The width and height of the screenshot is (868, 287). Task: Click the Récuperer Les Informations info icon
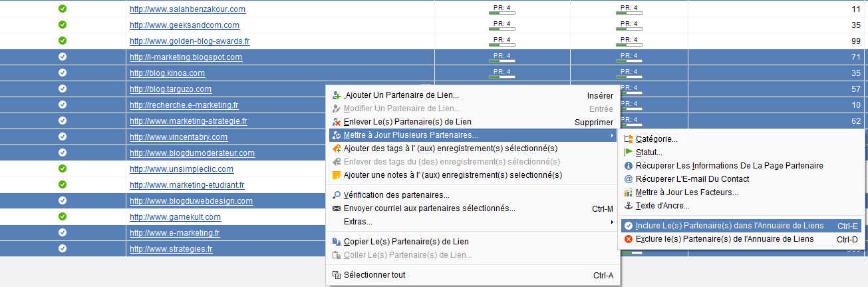click(x=629, y=166)
